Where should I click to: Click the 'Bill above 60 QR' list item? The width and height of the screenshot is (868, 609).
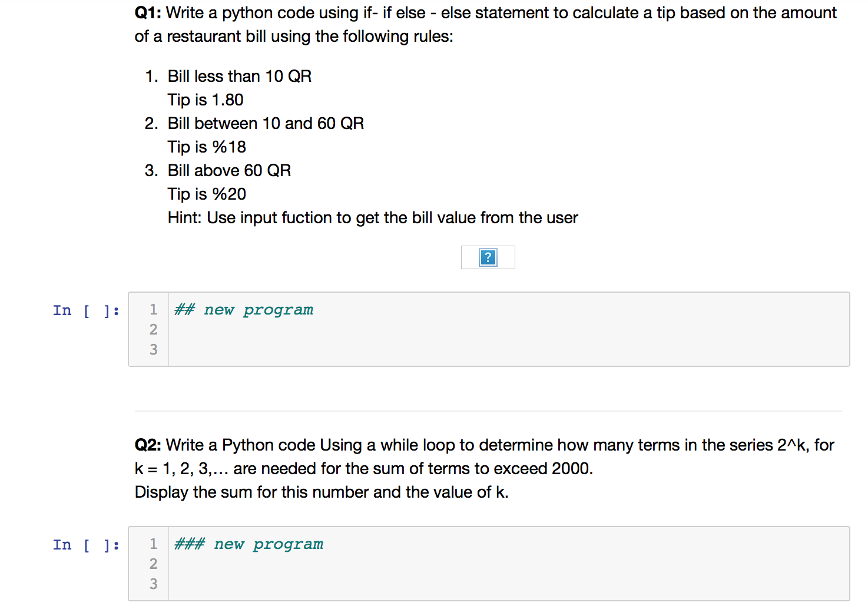tap(229, 170)
